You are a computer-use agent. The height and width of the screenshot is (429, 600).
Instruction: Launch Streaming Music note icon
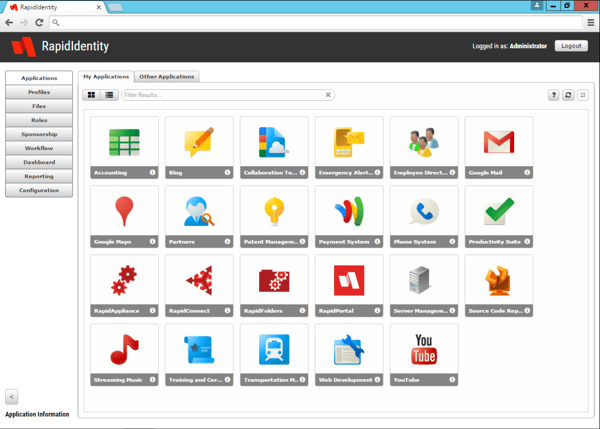click(x=124, y=349)
